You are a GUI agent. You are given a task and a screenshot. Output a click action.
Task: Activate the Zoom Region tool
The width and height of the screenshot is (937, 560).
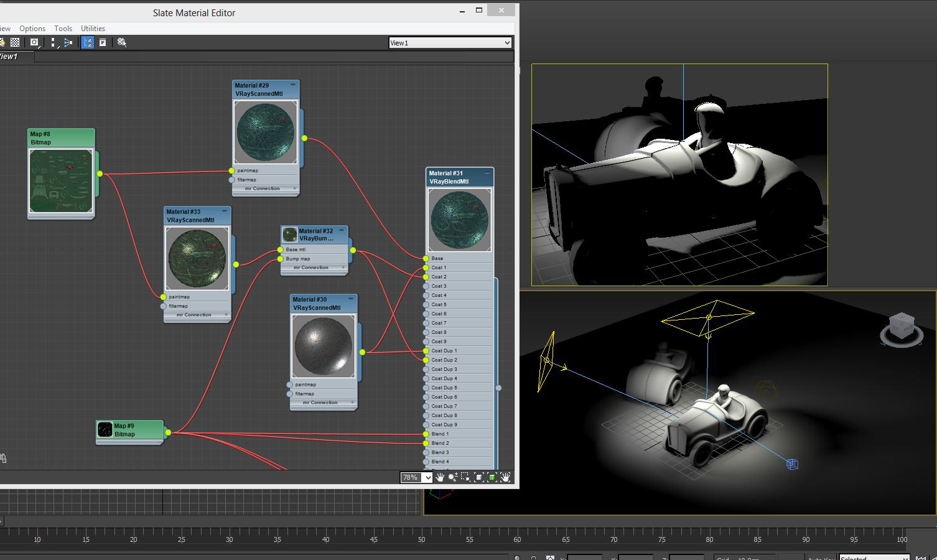(465, 477)
